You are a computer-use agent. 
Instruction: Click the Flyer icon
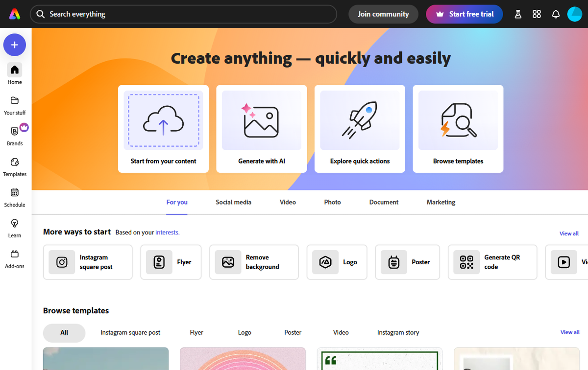[159, 262]
